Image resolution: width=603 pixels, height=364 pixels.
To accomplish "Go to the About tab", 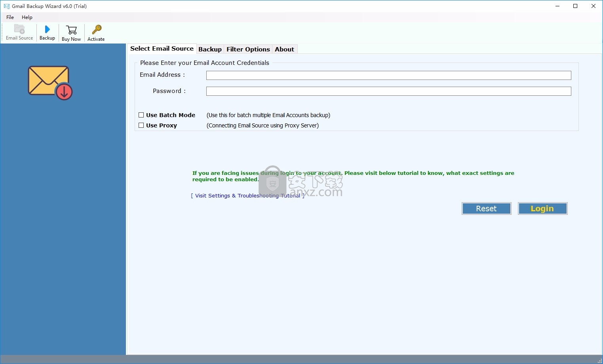I will (x=284, y=49).
